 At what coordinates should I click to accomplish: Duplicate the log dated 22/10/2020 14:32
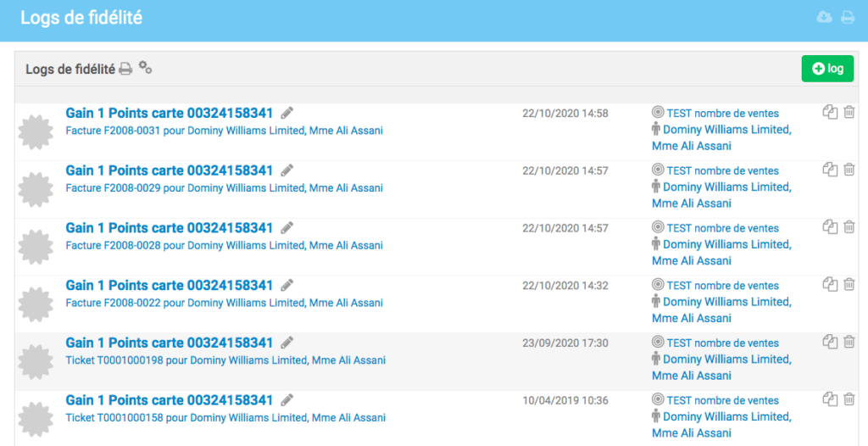click(830, 284)
